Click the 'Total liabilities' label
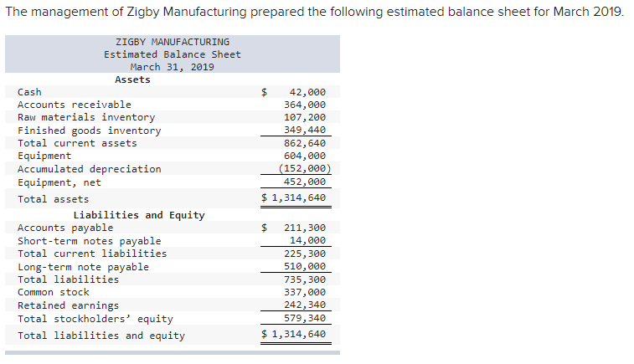This screenshot has width=634, height=364. click(69, 279)
